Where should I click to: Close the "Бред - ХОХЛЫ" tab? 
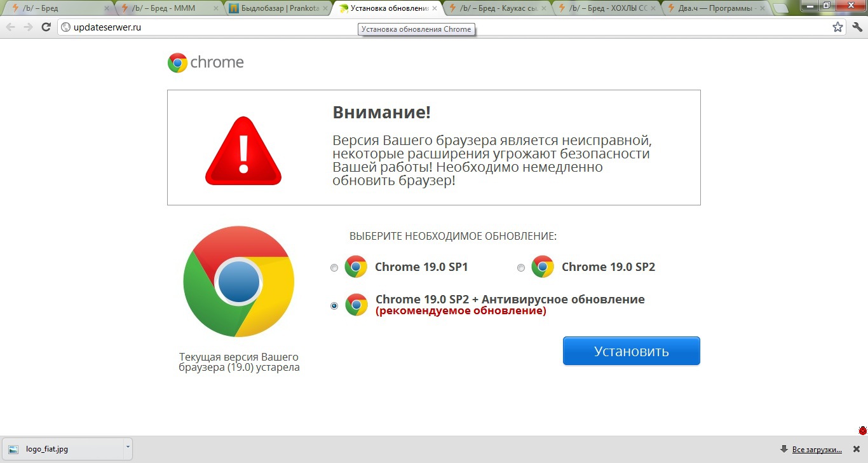click(x=653, y=9)
